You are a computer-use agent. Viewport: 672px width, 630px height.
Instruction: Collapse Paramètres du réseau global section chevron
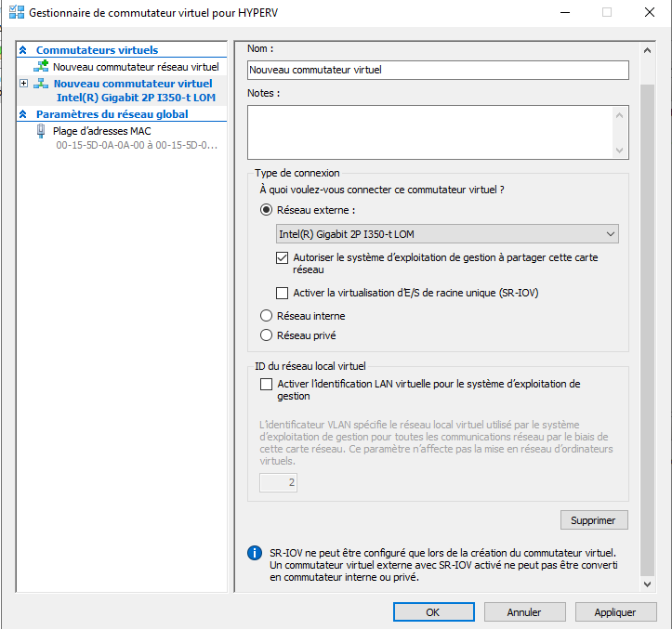[x=23, y=114]
